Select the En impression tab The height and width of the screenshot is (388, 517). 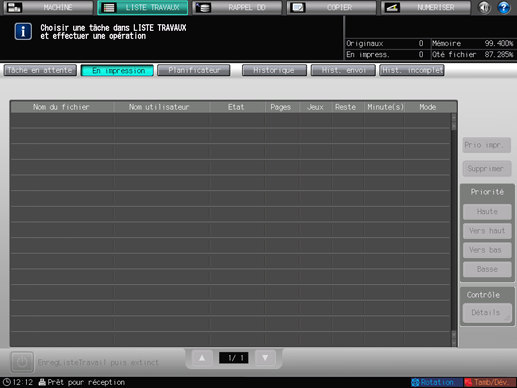pyautogui.click(x=117, y=70)
